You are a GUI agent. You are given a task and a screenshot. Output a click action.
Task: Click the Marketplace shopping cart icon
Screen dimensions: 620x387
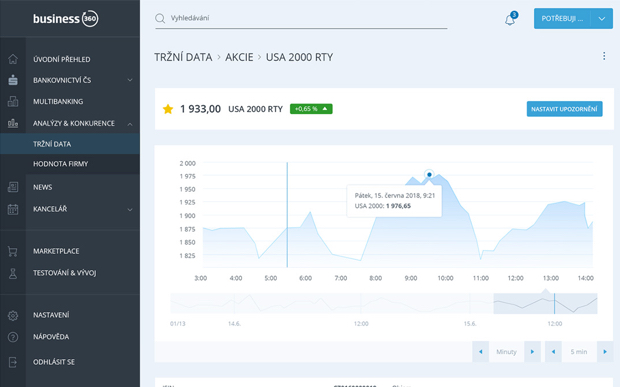[x=13, y=251]
